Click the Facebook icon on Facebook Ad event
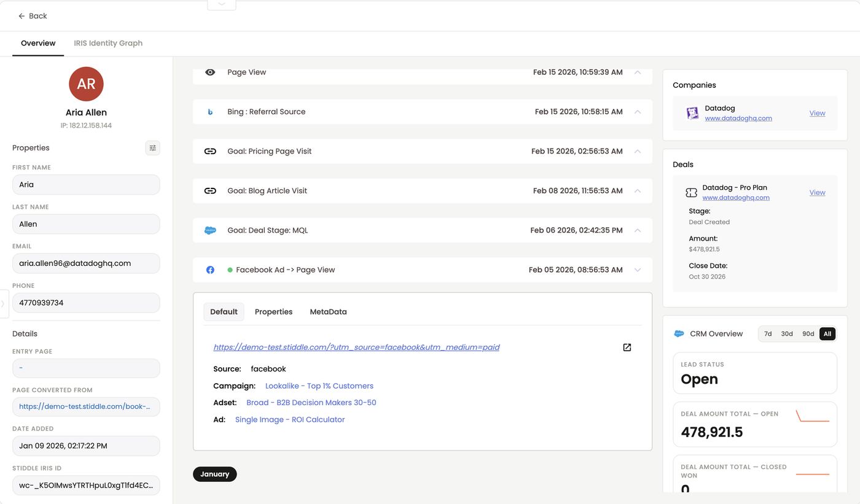Screen dimensions: 860x504 coord(210,270)
